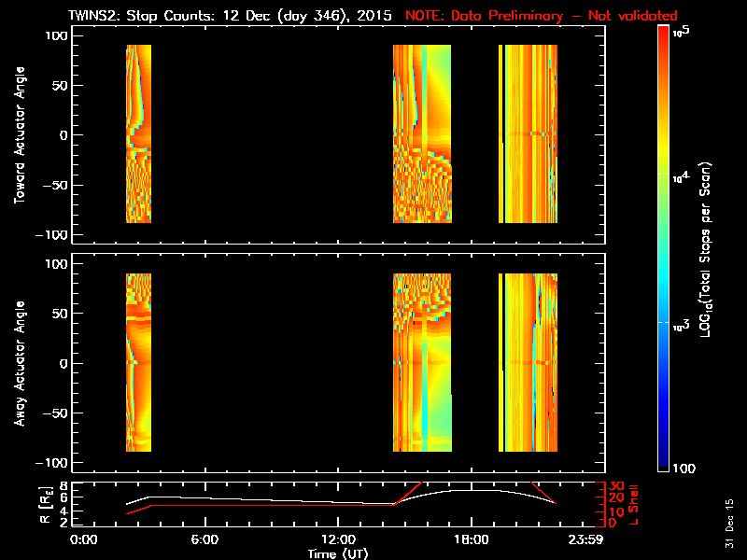
Task: Click the '23:59' time tick label
Action: pyautogui.click(x=585, y=539)
